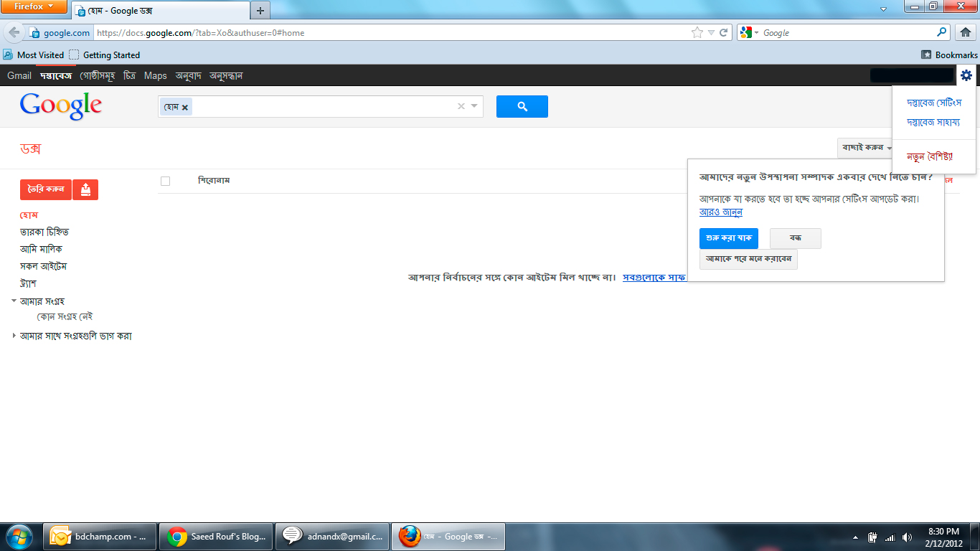Open a new tab with plus button
980x551 pixels.
pos(260,10)
